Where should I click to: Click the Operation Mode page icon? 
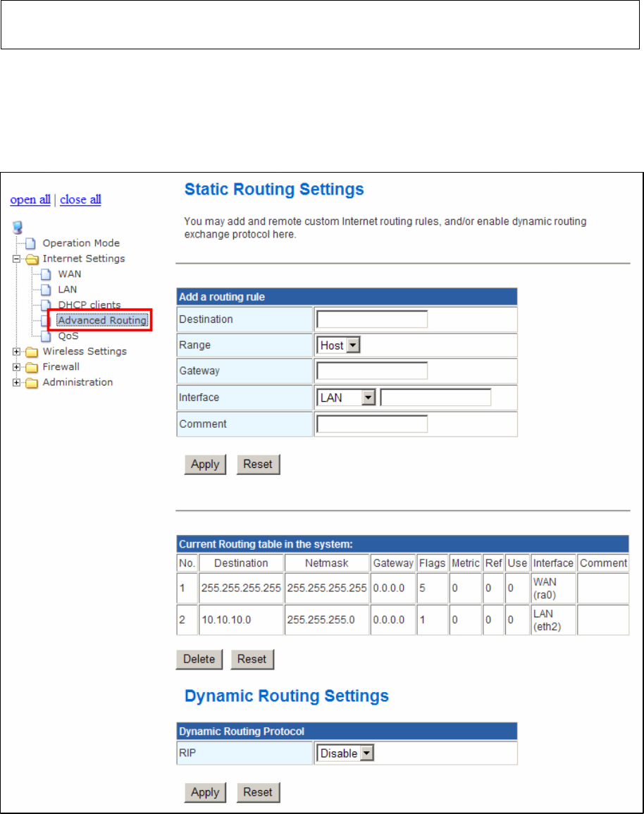point(31,243)
